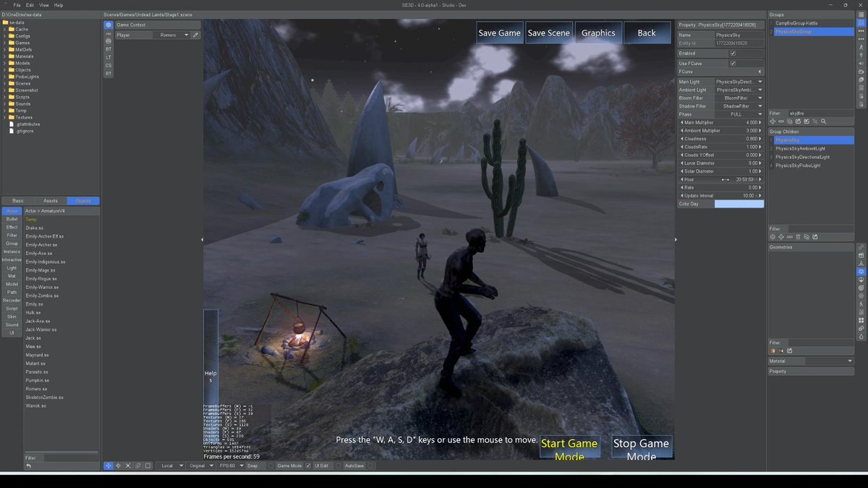Toggle the Game Mode checkbox

[x=308, y=466]
